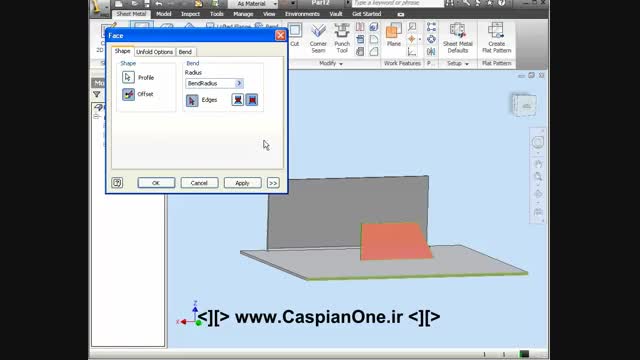The width and height of the screenshot is (640, 360).
Task: Click the Work Axis icon beside Plane
Action: 412,27
